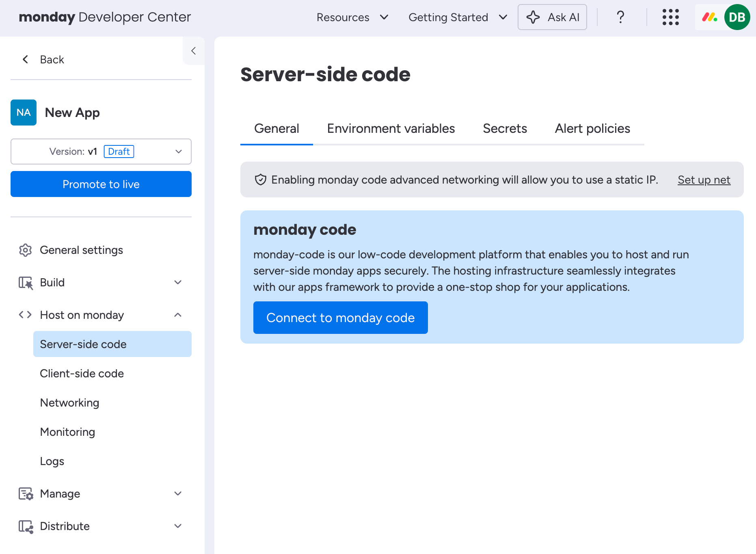Click the Build label in sidebar
756x554 pixels.
click(x=52, y=282)
